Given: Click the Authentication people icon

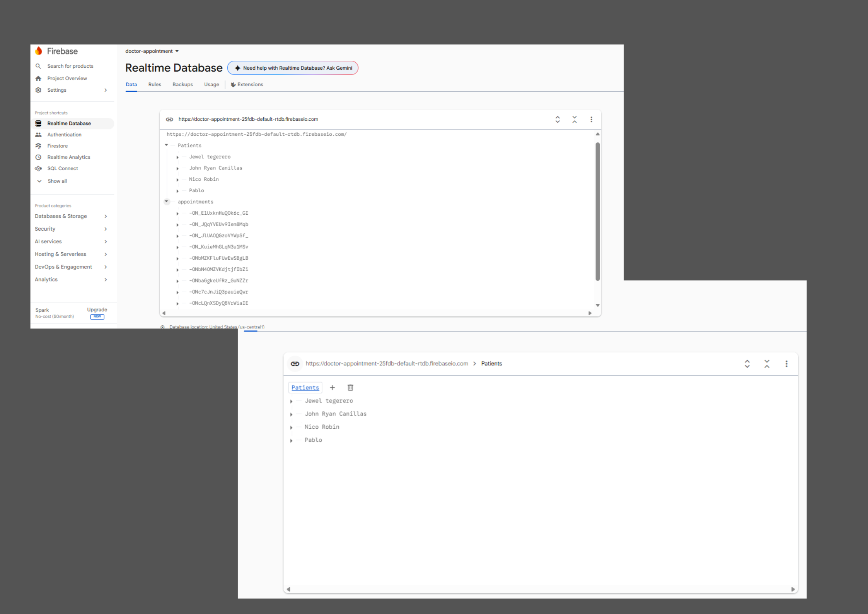Looking at the screenshot, I should [38, 135].
